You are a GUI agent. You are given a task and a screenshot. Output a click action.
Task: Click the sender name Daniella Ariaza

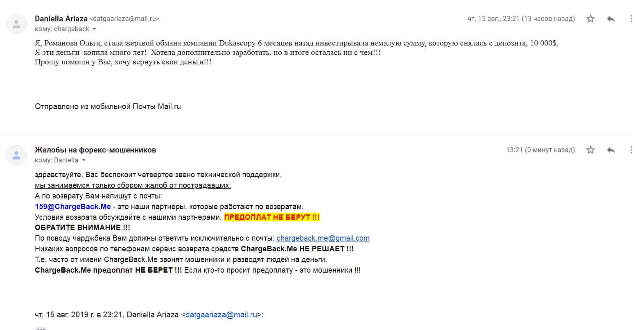[61, 19]
